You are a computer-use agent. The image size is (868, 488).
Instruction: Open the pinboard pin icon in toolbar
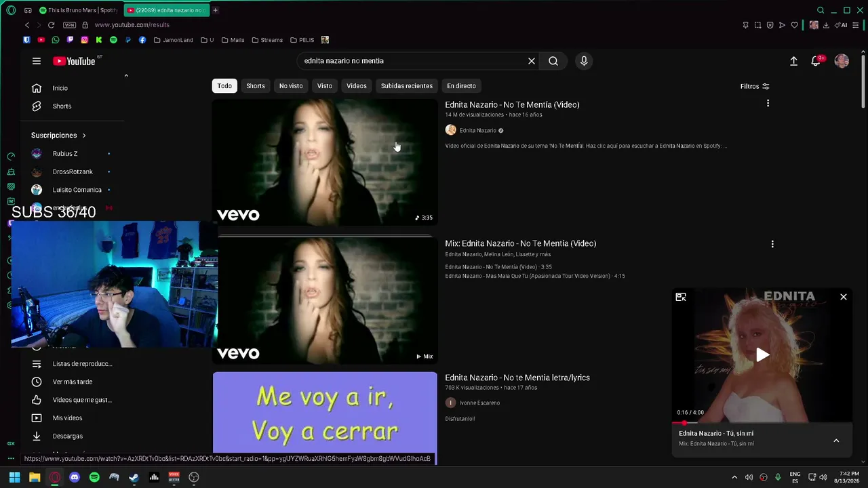745,25
